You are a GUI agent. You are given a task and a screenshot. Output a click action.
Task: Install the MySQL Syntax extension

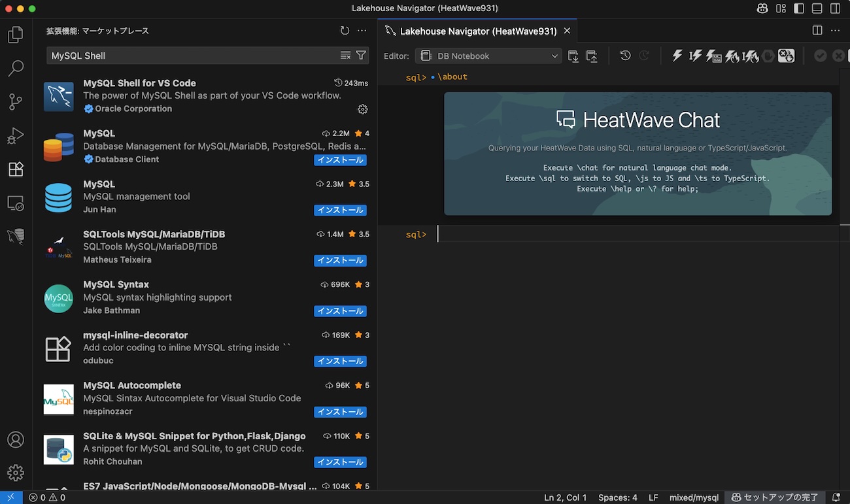[340, 311]
